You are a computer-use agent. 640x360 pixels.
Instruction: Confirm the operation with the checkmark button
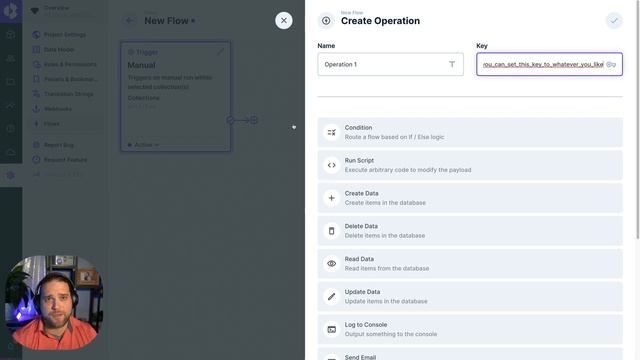[614, 20]
